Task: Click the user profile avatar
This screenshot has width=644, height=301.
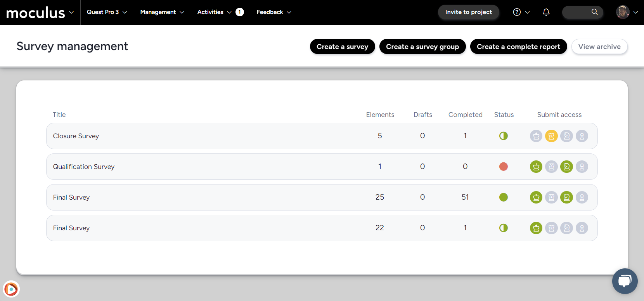Action: pos(623,12)
